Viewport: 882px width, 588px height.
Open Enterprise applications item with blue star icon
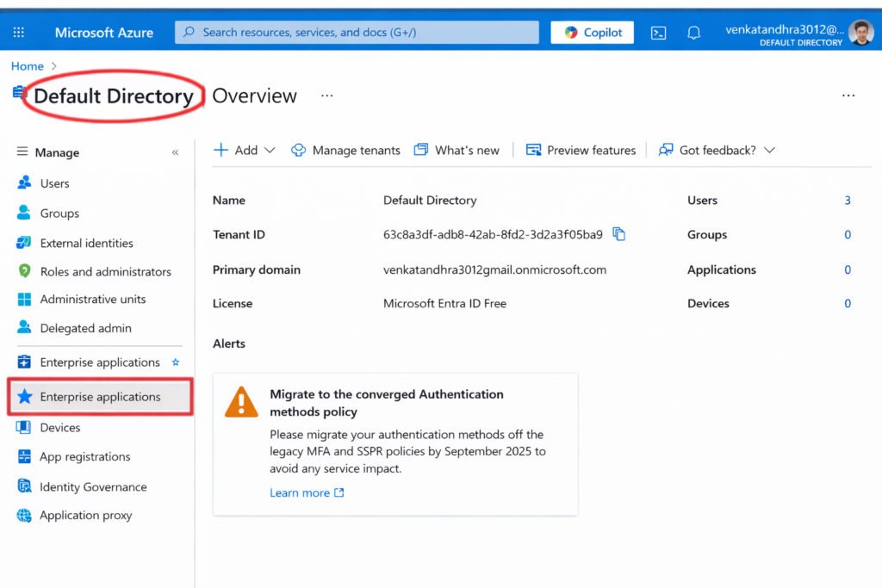[101, 397]
